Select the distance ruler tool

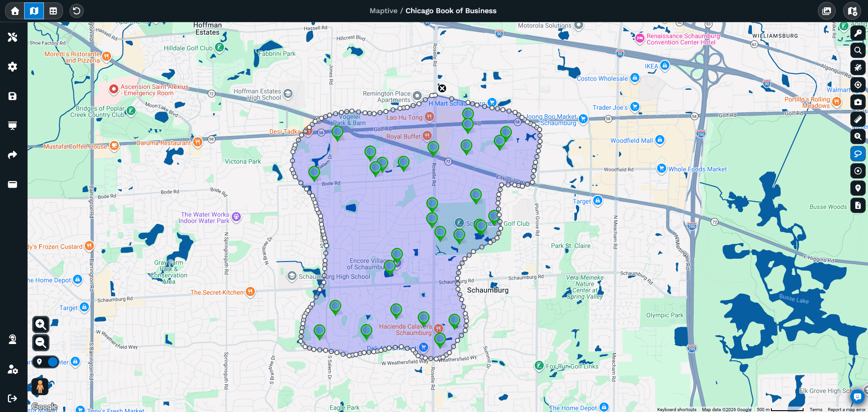click(x=858, y=119)
